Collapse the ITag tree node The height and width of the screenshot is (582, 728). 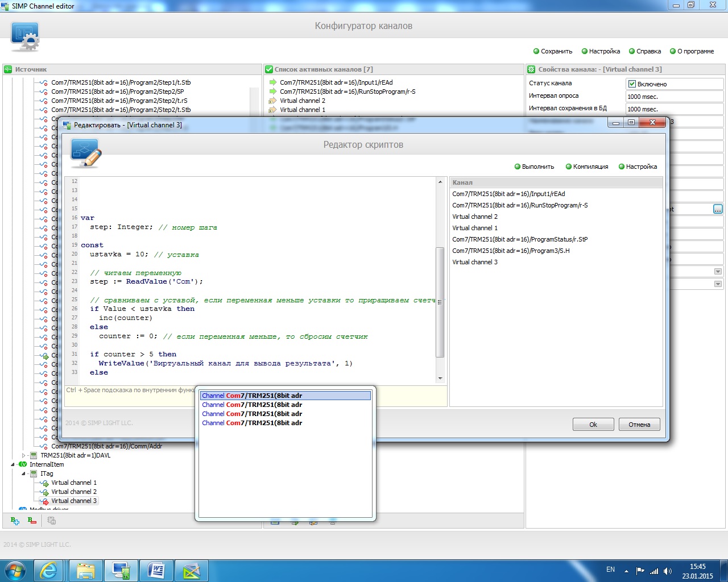tap(23, 473)
